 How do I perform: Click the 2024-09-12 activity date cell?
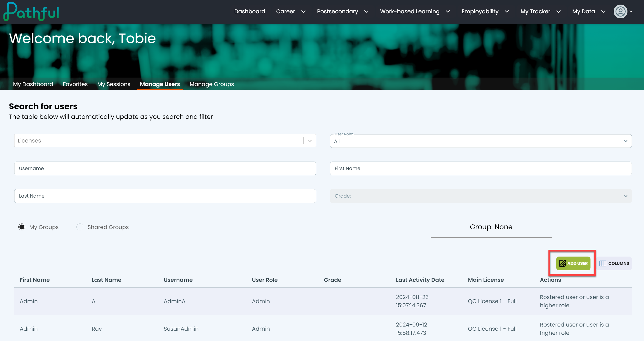pos(412,329)
